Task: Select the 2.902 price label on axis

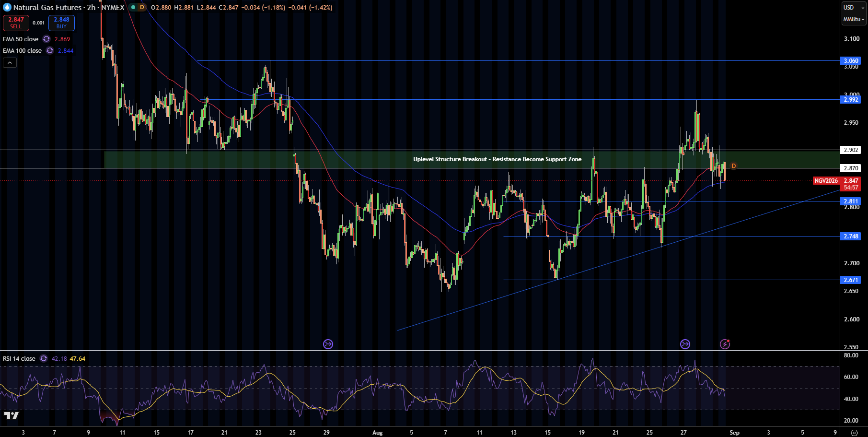Action: click(851, 150)
